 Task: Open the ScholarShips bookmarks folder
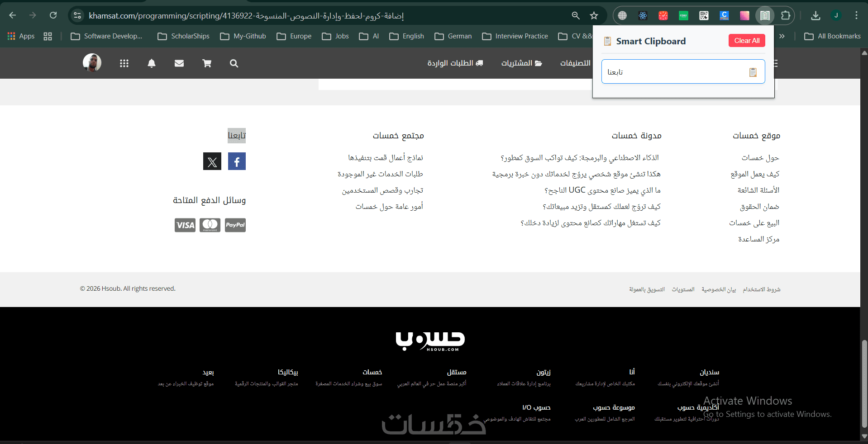pyautogui.click(x=183, y=36)
